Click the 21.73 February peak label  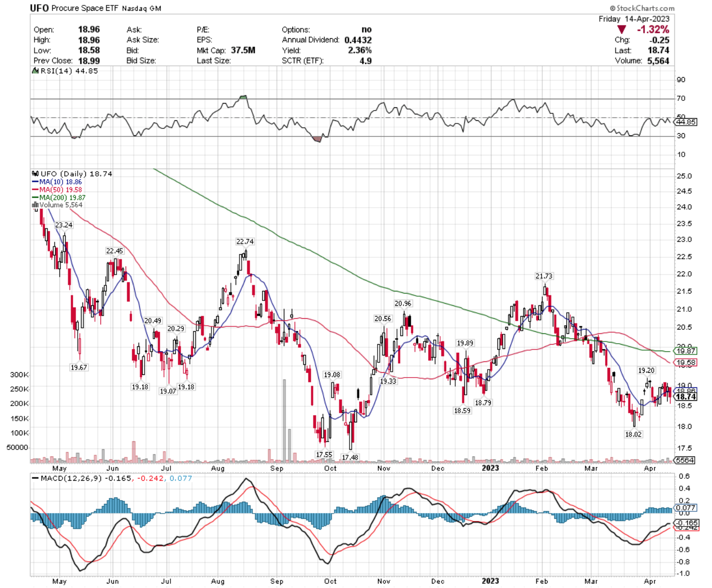click(544, 276)
